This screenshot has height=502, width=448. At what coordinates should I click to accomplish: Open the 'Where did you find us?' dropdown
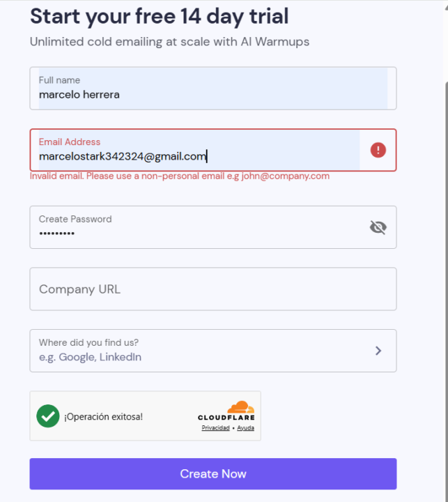coord(213,351)
